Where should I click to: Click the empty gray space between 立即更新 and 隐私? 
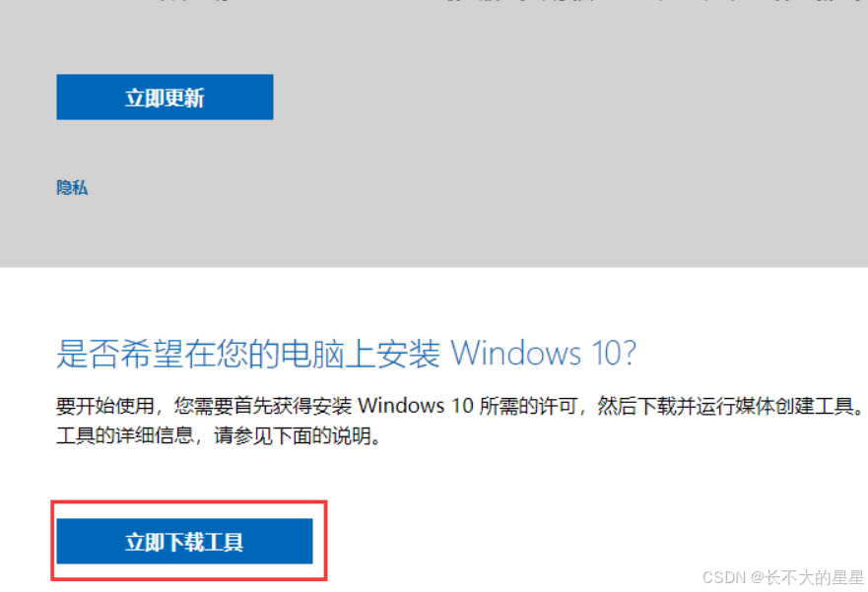[x=167, y=150]
